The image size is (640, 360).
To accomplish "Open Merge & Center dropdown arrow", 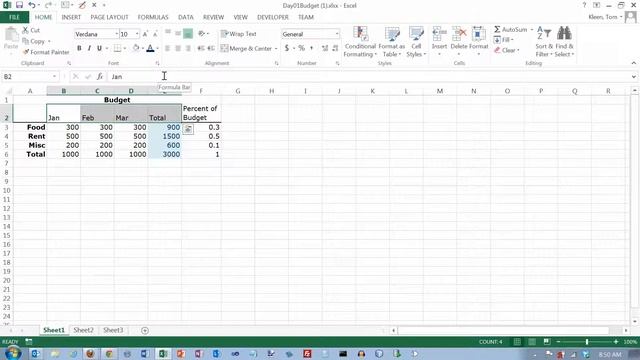I will (276, 49).
